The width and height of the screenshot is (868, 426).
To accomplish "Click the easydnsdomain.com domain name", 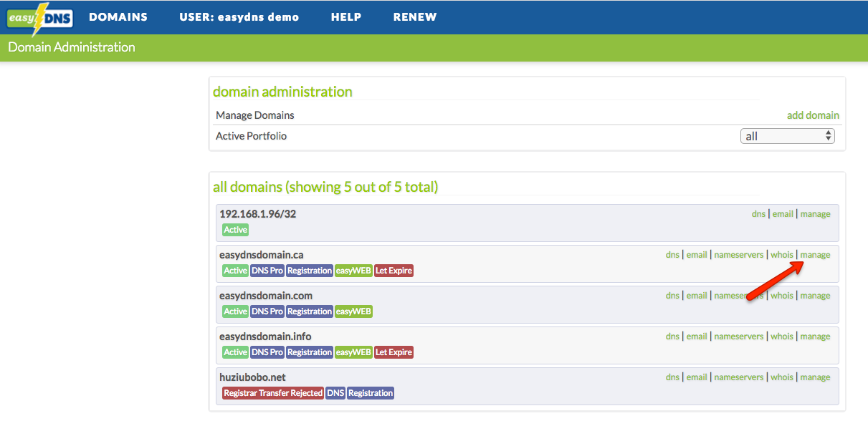I will 266,296.
